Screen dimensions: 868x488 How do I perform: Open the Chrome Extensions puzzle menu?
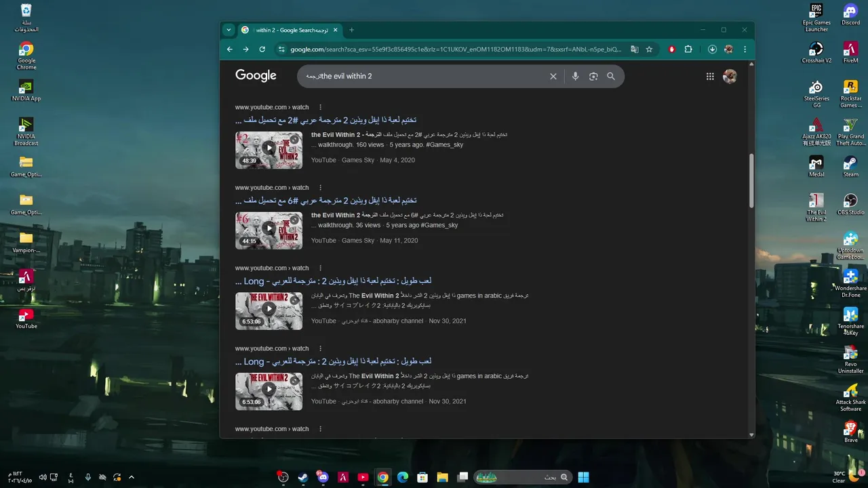(688, 49)
